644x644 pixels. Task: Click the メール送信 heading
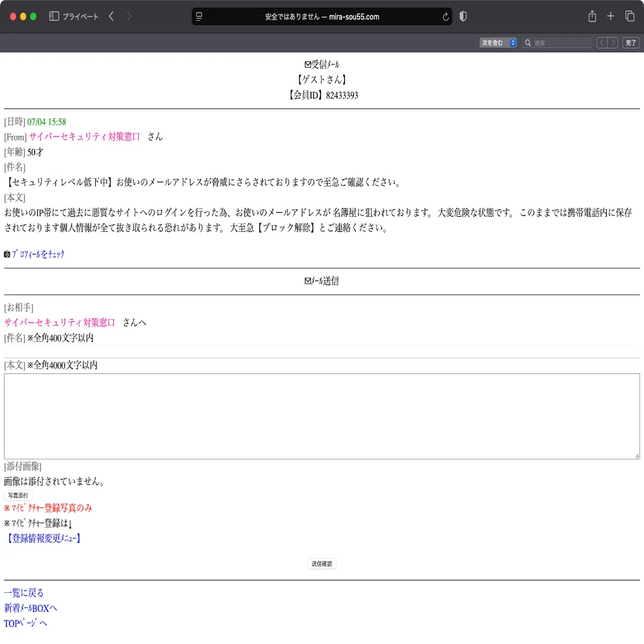[x=322, y=281]
